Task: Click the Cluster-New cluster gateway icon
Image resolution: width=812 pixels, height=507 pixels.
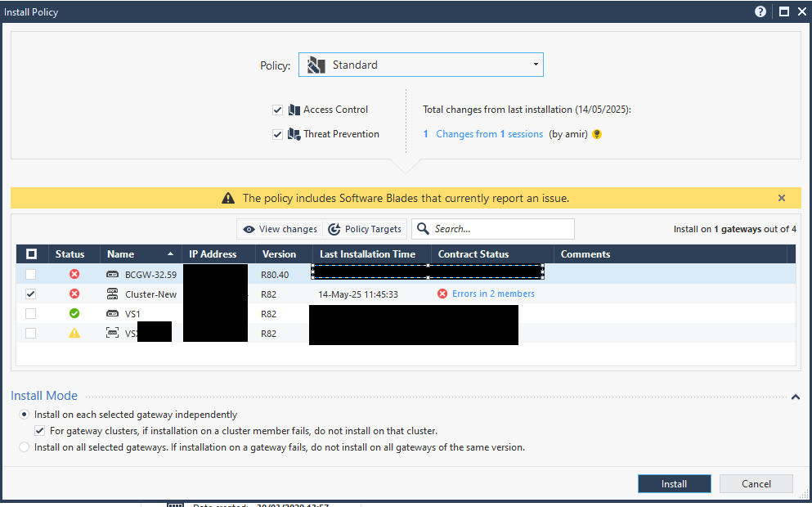Action: (113, 294)
